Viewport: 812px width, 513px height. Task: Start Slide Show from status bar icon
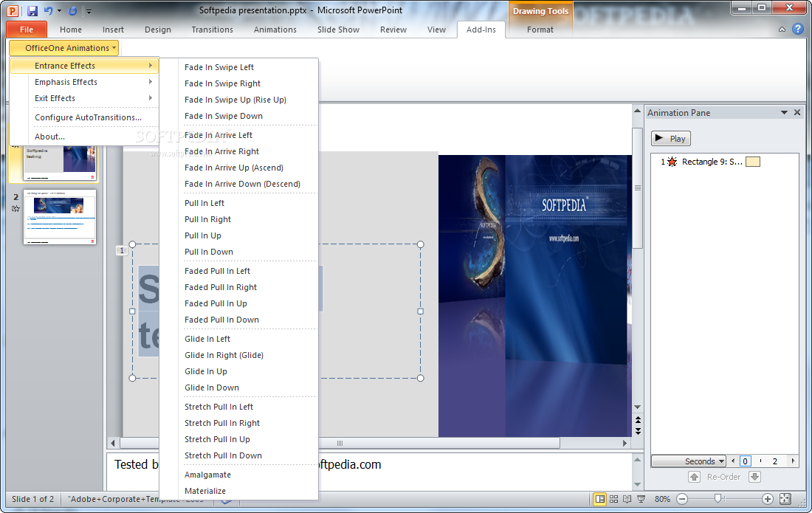641,499
